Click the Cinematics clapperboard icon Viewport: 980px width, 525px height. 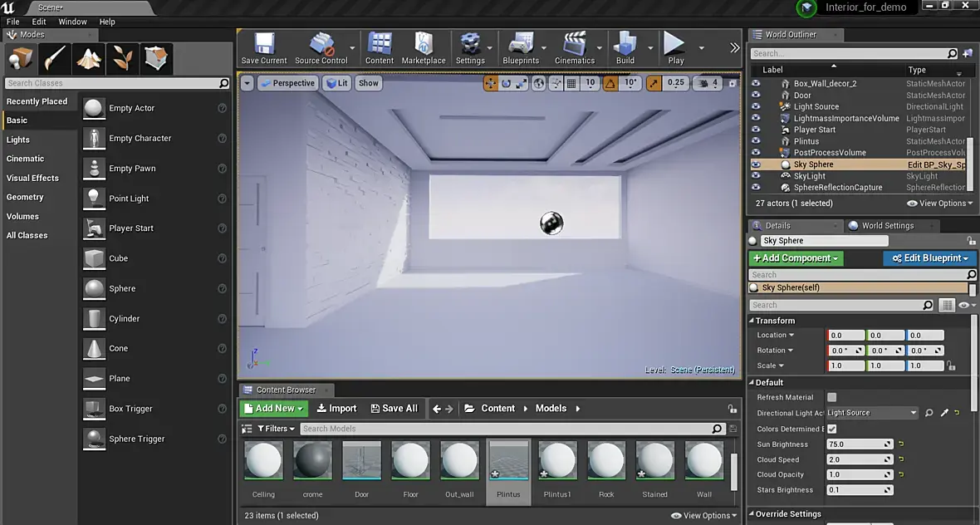click(x=575, y=49)
